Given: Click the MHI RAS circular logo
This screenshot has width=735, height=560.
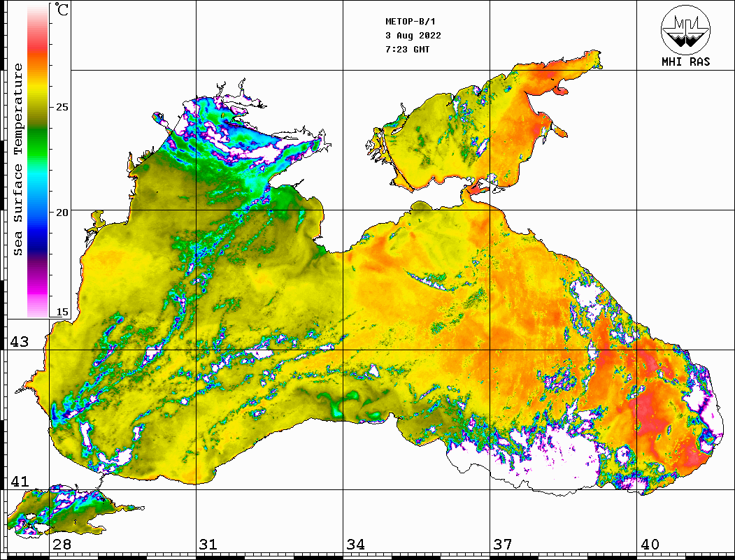Looking at the screenshot, I should [x=686, y=29].
